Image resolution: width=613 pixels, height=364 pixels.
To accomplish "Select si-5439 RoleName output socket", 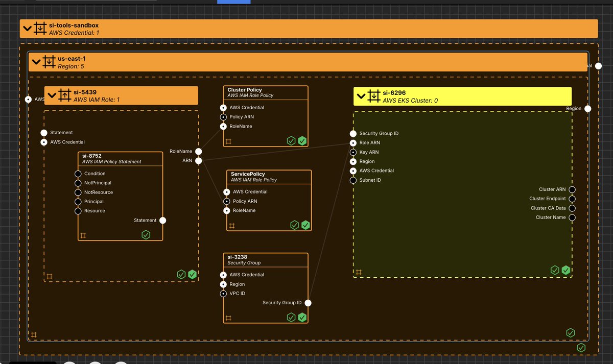I will pyautogui.click(x=198, y=152).
